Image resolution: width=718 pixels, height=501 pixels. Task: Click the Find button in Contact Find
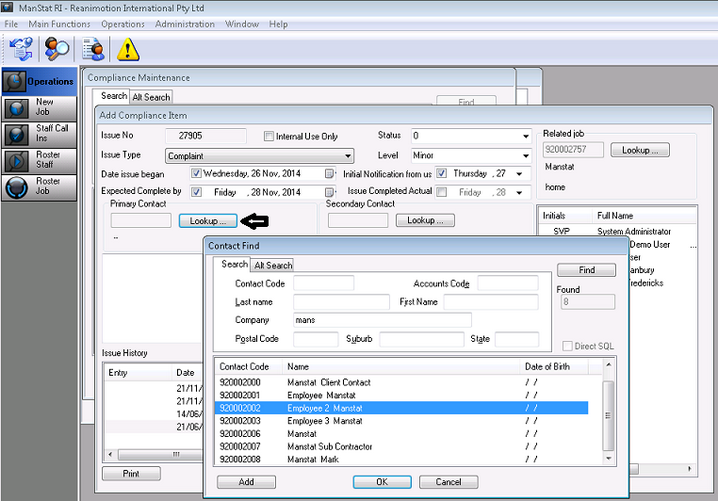[x=586, y=270]
